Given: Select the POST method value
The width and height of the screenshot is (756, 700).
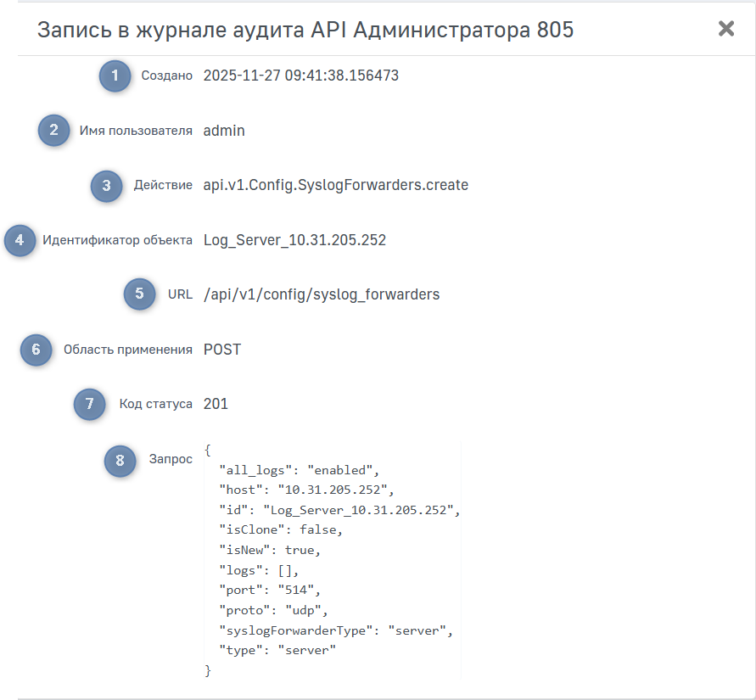Looking at the screenshot, I should (x=221, y=350).
